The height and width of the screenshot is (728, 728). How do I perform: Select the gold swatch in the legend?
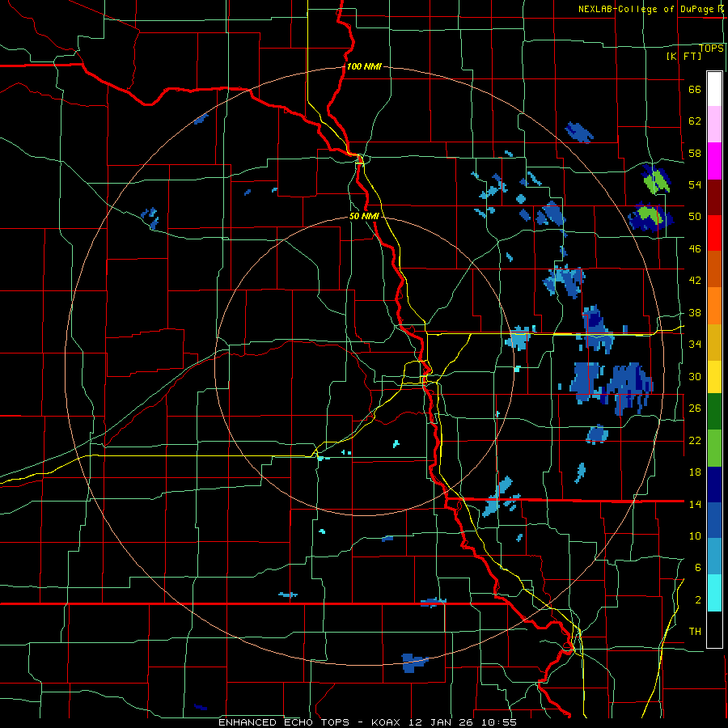coord(714,342)
